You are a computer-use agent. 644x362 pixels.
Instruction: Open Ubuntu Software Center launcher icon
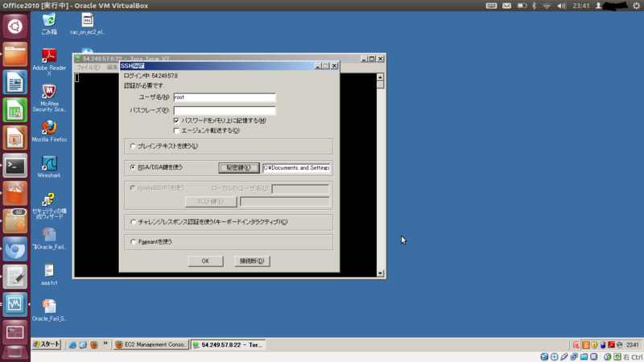pos(14,193)
